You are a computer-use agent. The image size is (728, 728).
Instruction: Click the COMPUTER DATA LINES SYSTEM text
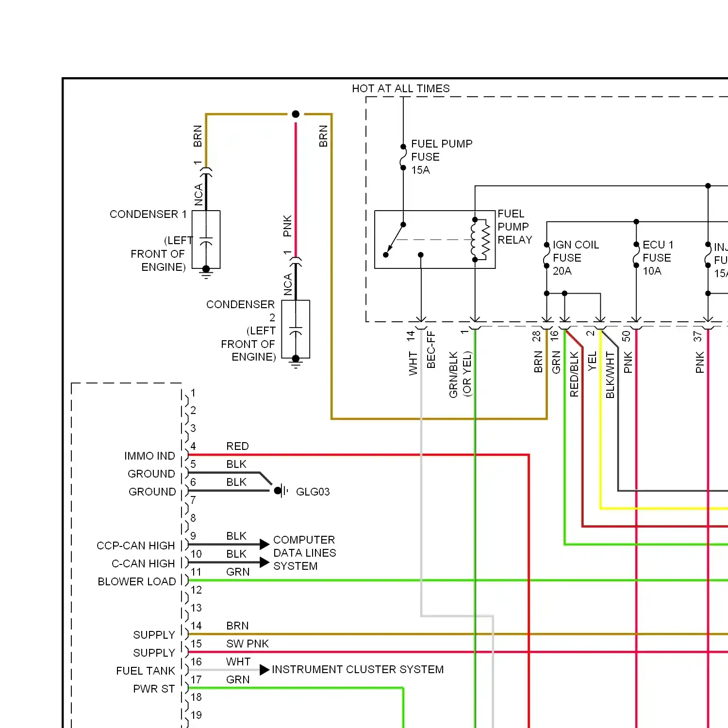coord(305,553)
